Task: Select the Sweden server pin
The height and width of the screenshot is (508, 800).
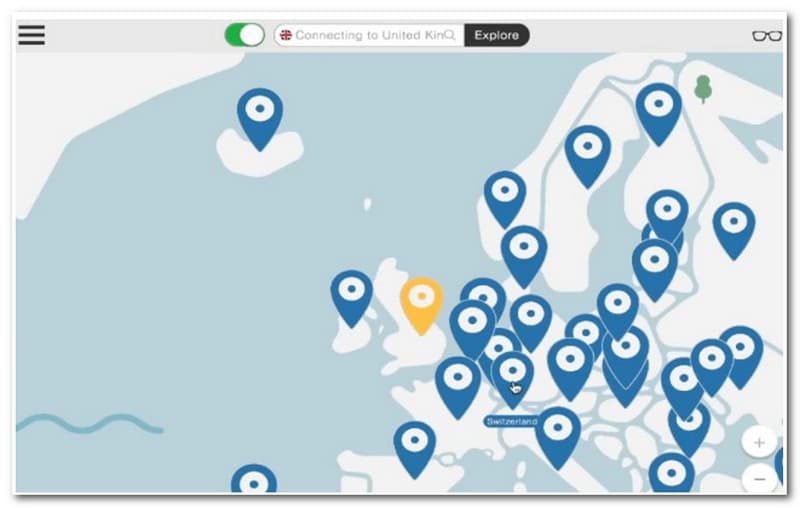Action: click(587, 157)
